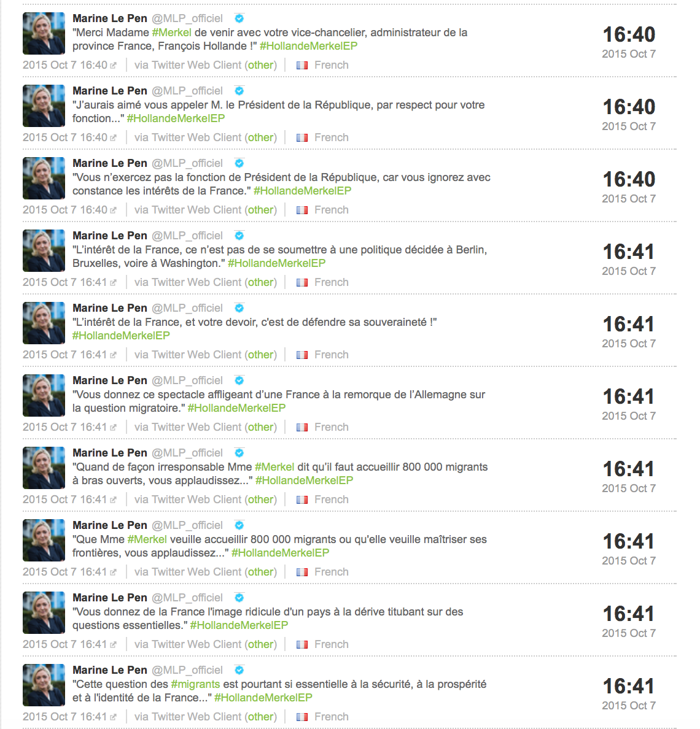Open external link icon beside first 16:40 timestamp
Viewport: 700px width, 729px height.
click(113, 66)
